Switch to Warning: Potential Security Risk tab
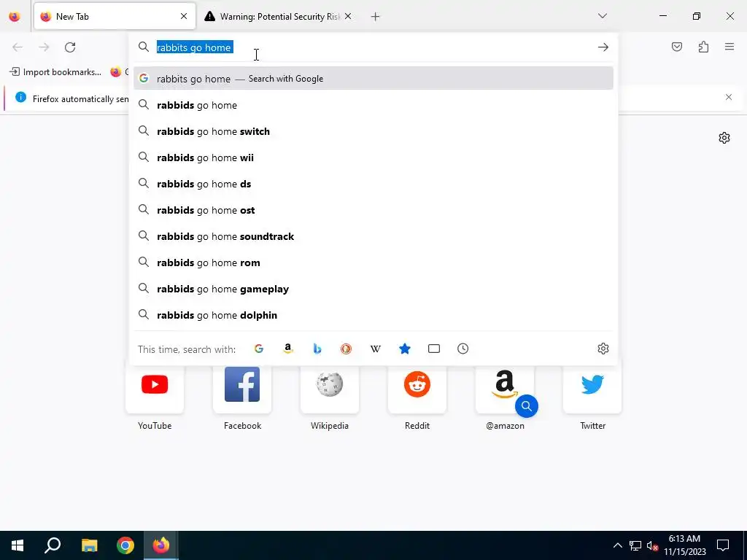This screenshot has width=747, height=560. (x=279, y=16)
